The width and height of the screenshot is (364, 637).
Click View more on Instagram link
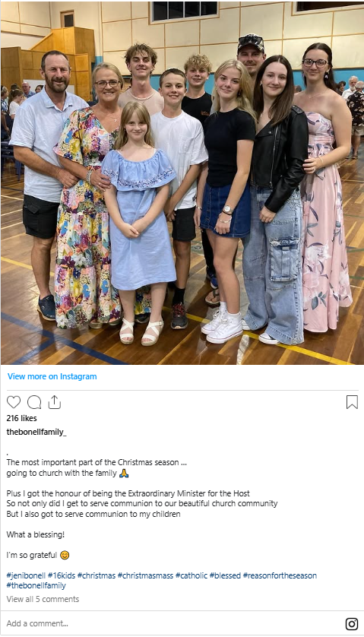click(x=52, y=376)
